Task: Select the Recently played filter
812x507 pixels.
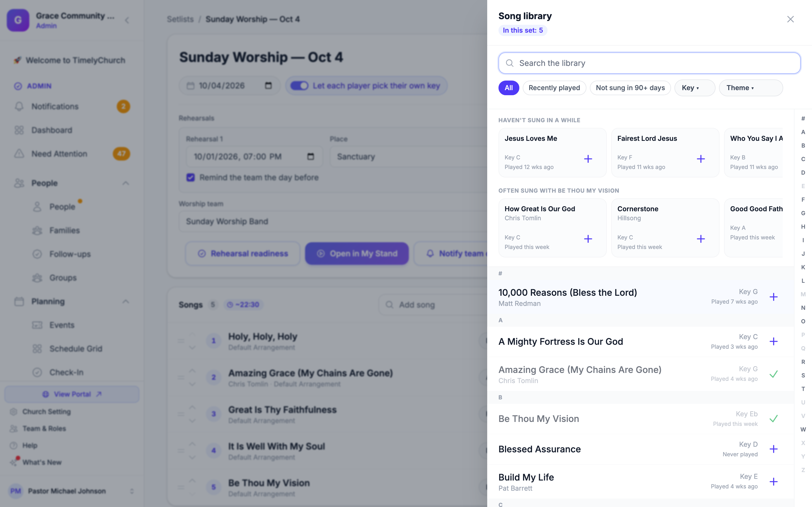Action: point(554,88)
